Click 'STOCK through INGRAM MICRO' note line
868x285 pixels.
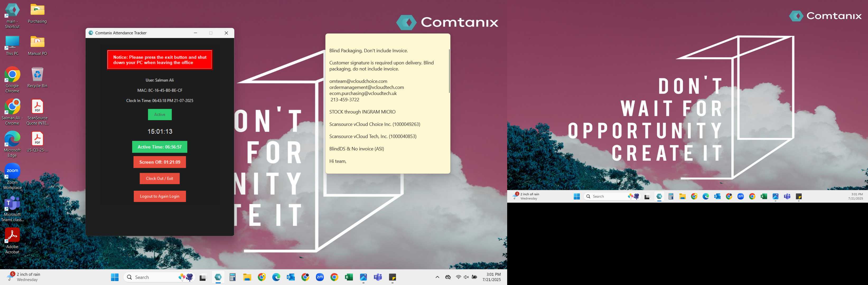(362, 112)
